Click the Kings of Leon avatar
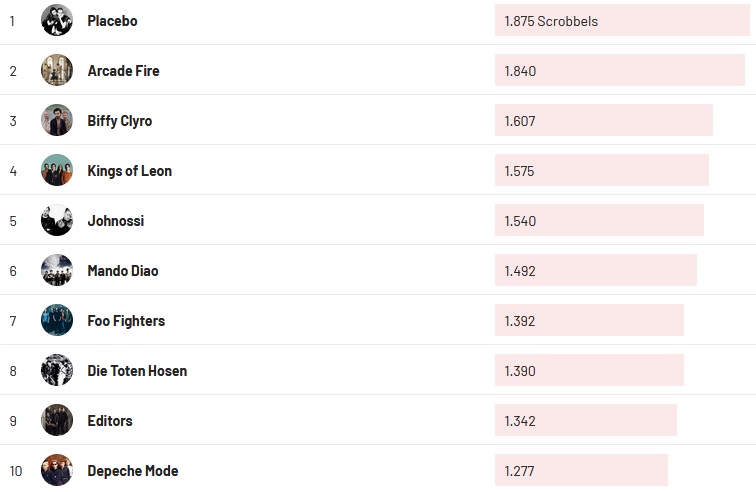This screenshot has width=756, height=492. pos(57,170)
